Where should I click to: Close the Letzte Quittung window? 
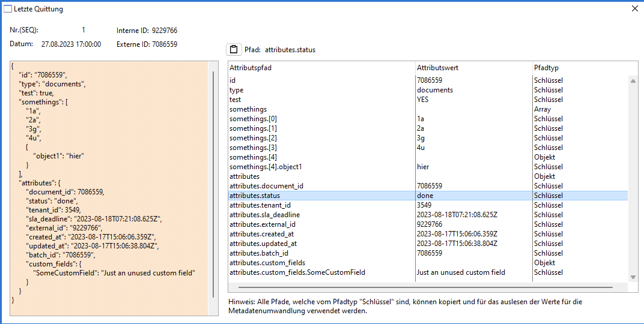click(x=635, y=9)
